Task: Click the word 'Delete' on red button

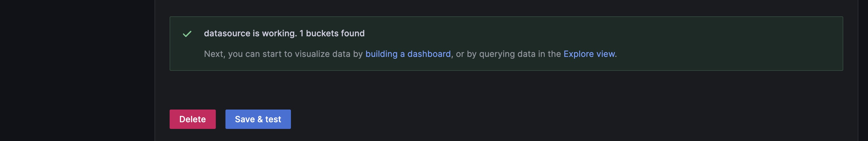Action: [192, 119]
